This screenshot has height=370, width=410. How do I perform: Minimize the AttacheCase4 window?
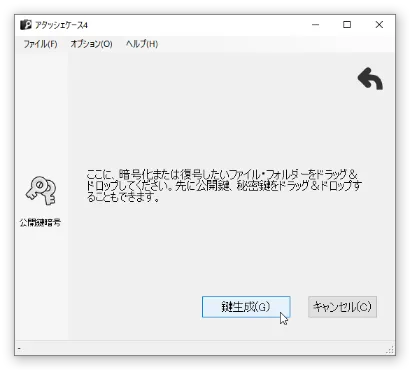(x=315, y=25)
